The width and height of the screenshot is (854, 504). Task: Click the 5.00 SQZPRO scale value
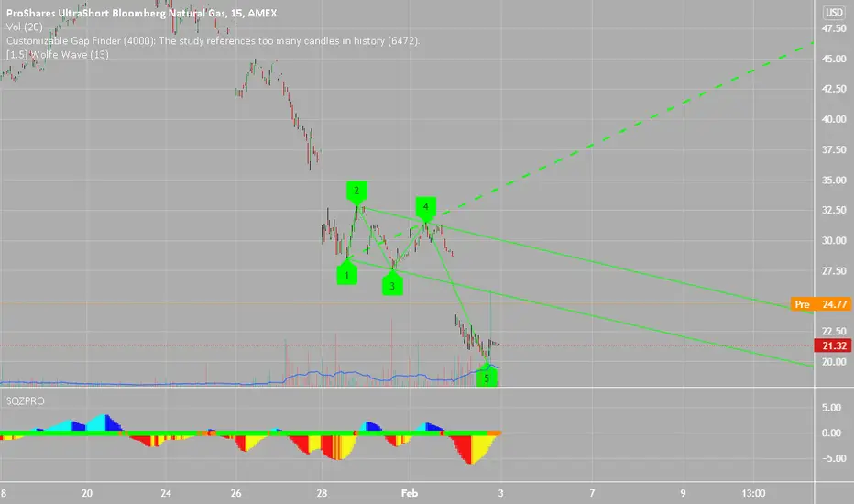832,408
